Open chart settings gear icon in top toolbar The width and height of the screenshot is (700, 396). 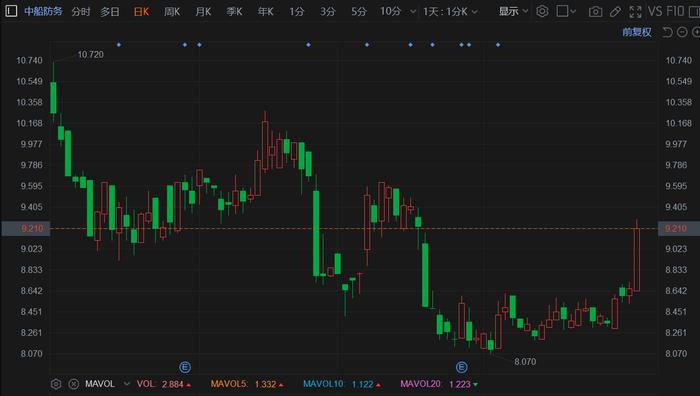point(542,11)
